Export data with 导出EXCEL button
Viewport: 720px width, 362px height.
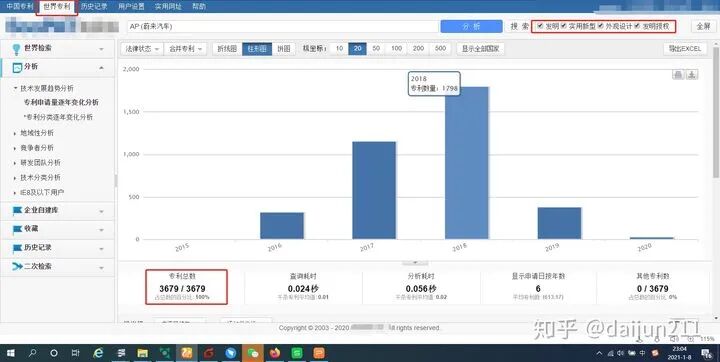tap(685, 49)
